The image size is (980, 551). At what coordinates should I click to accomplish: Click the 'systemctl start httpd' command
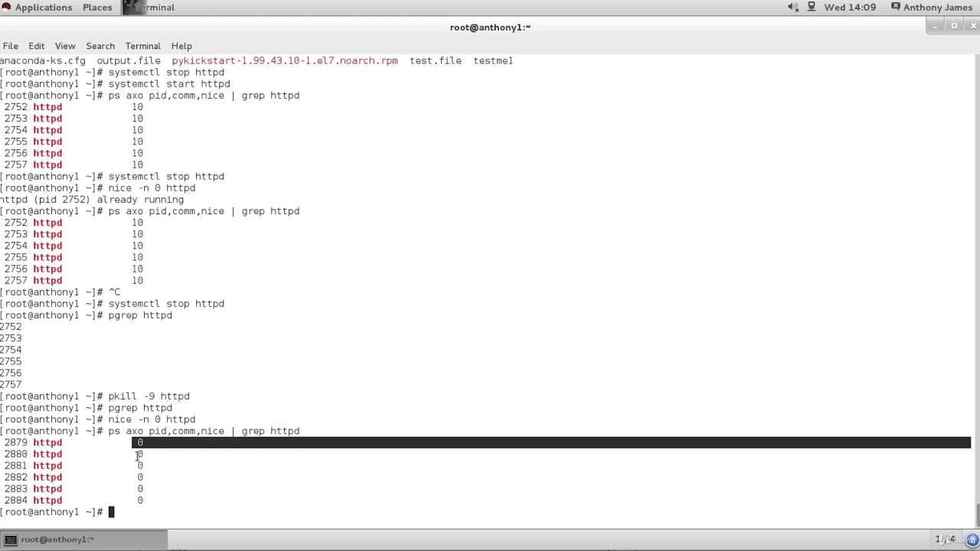point(169,84)
